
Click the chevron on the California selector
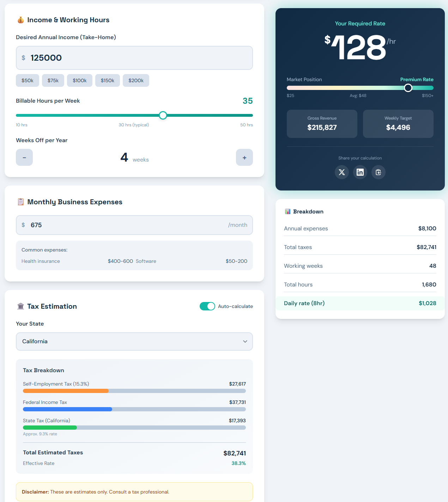click(x=245, y=341)
